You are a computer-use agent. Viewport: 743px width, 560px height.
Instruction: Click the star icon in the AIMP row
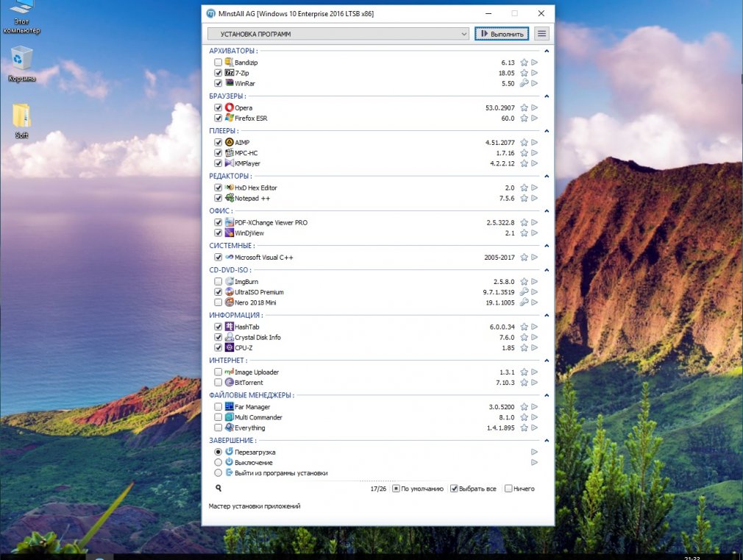pyautogui.click(x=524, y=142)
